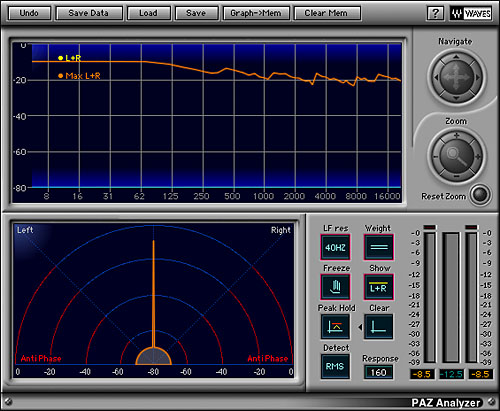This screenshot has width=500, height=411.
Task: Click the Reset Zoom round button
Action: coord(480,195)
